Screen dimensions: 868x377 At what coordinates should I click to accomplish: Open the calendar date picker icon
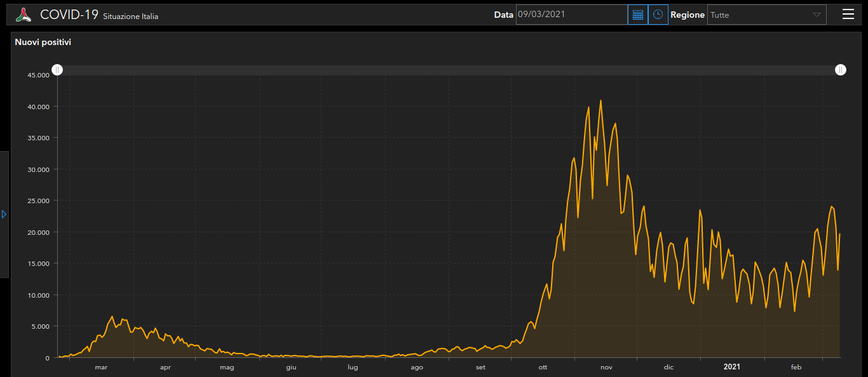click(638, 15)
